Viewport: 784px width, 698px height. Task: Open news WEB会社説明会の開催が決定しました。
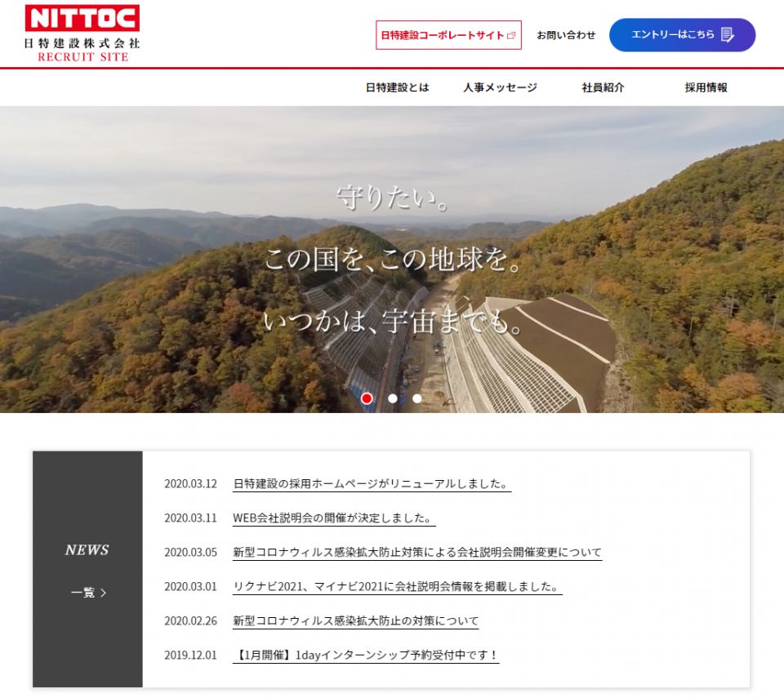[x=334, y=518]
